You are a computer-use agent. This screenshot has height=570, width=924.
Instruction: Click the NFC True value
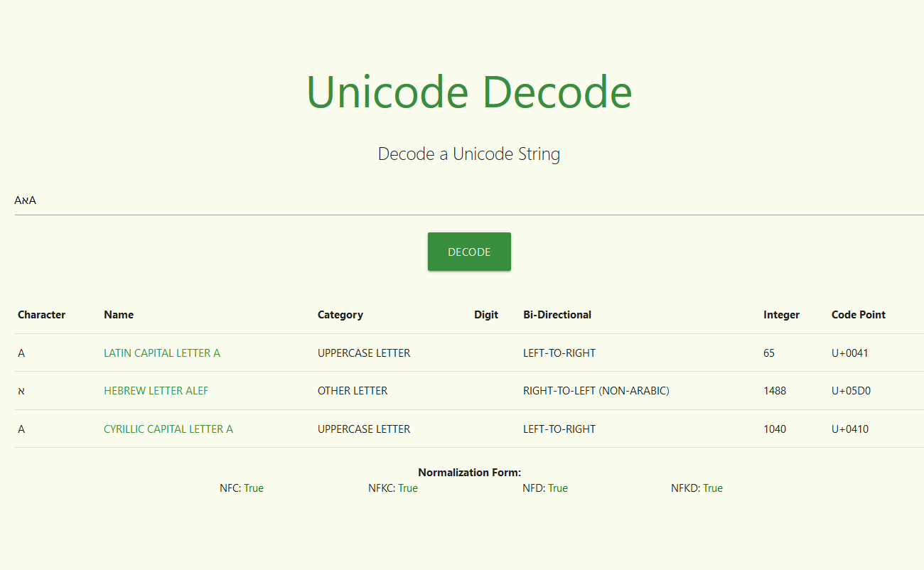point(254,488)
